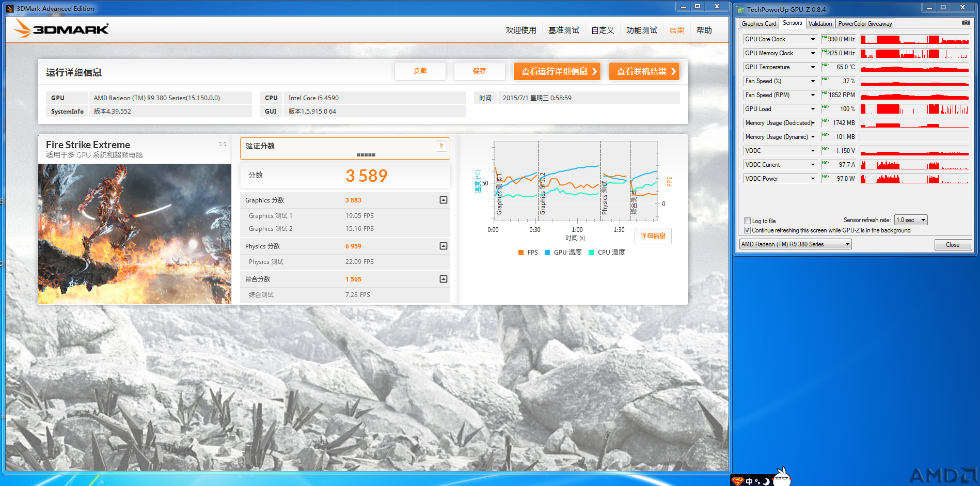Click the rabbit mascot icon of the IME bar

click(x=783, y=477)
